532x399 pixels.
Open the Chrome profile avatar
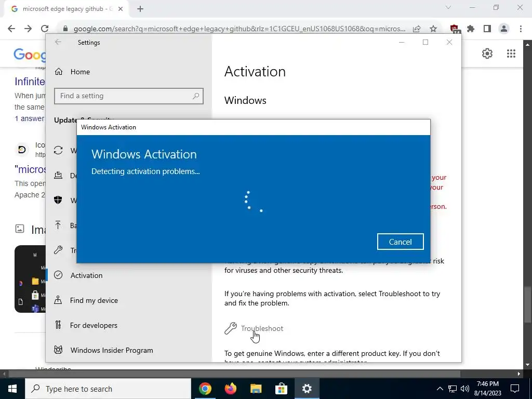(504, 29)
